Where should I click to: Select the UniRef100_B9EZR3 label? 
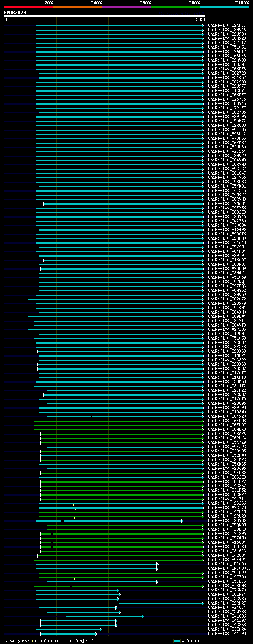point(227,447)
